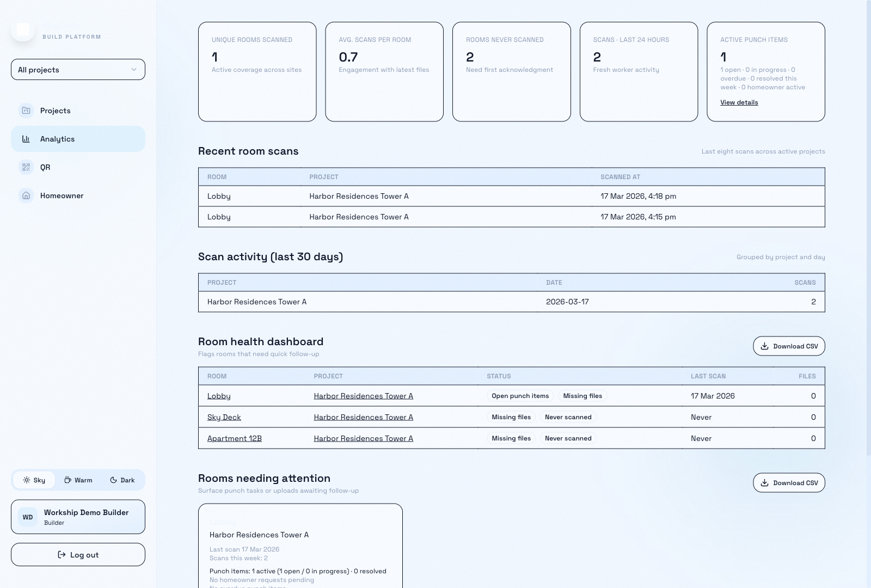Click the WD avatar badge
Viewport: 871px width, 588px height.
pyautogui.click(x=28, y=517)
